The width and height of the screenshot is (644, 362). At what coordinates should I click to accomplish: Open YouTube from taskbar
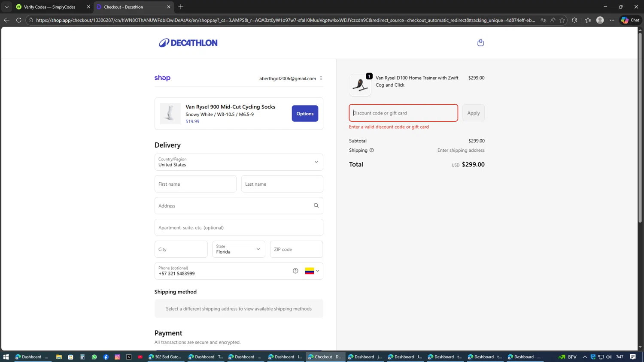(140, 357)
